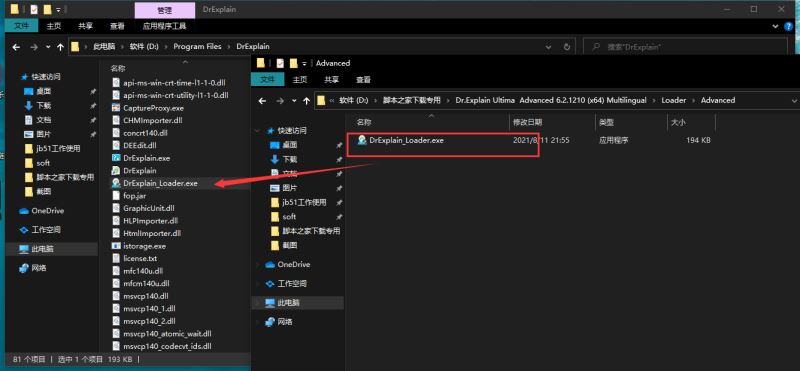Screen dimensions: 800x371
Task: Open 应用程序工具 tab
Action: (x=165, y=26)
